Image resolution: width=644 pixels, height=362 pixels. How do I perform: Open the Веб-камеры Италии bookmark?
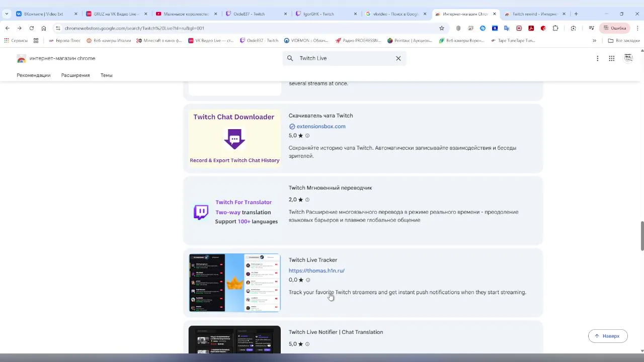[109, 40]
